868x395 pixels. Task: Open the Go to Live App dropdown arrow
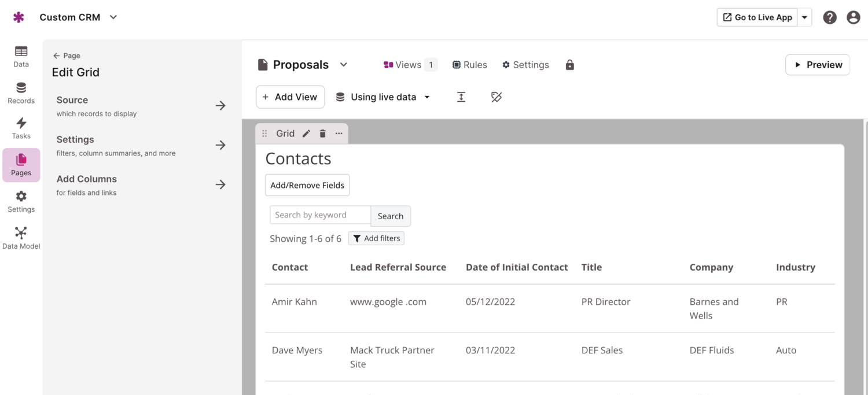(x=804, y=17)
